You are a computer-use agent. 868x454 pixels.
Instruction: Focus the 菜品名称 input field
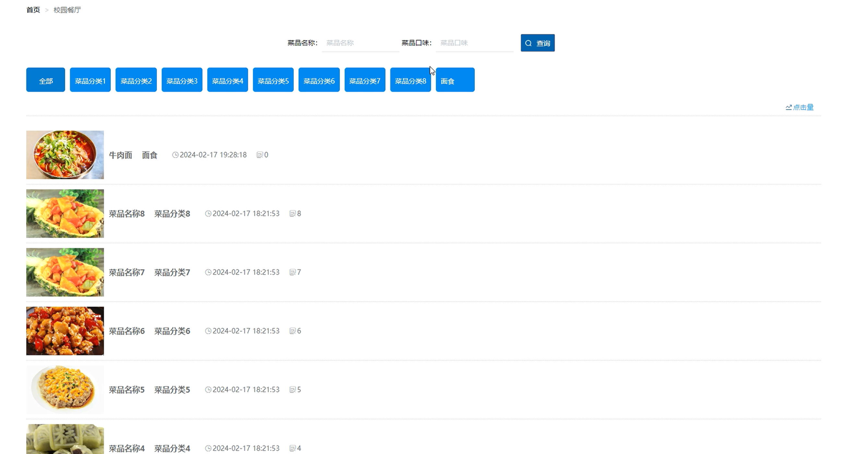[x=361, y=43]
